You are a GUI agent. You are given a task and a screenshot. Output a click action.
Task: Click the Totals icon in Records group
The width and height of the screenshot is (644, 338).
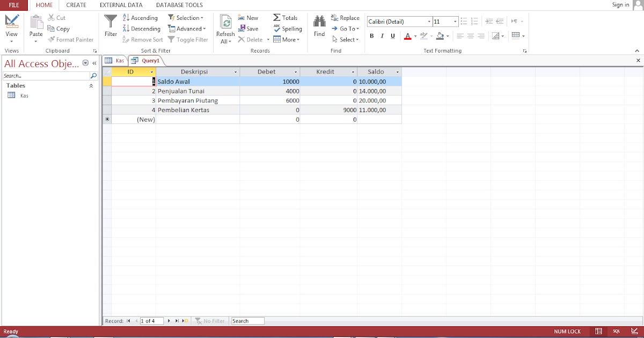[277, 17]
